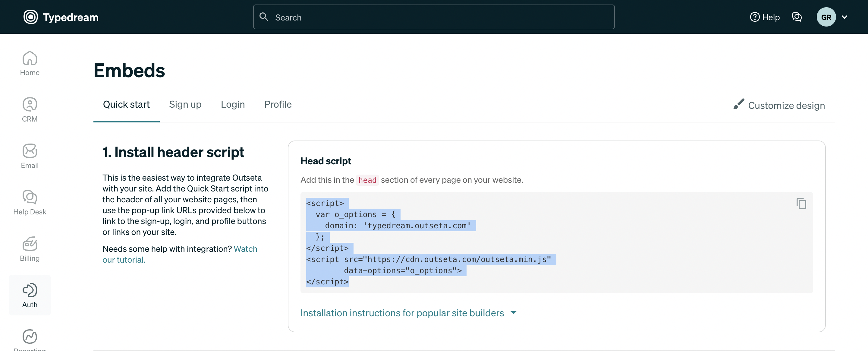
Task: Focus the Search input field
Action: tap(434, 17)
